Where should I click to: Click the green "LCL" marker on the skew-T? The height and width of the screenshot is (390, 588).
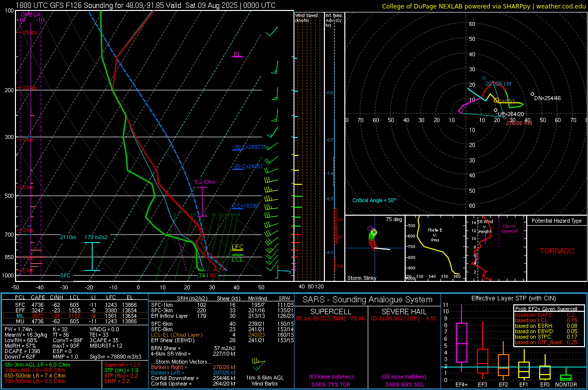237,259
